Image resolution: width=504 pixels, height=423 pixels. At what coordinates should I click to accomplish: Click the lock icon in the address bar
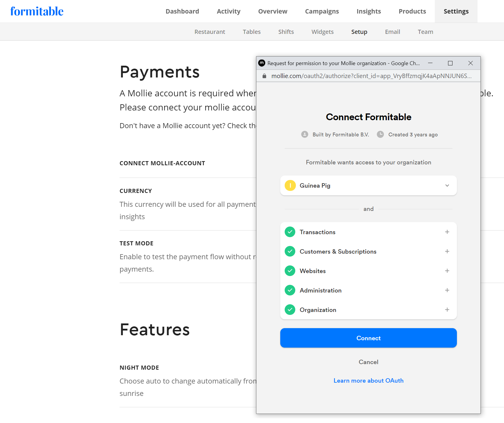tap(264, 76)
